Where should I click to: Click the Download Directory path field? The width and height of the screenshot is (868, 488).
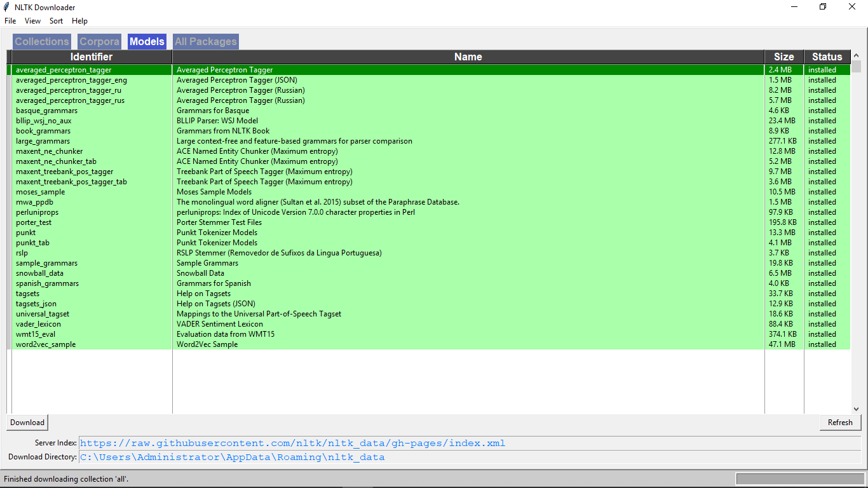(470, 457)
